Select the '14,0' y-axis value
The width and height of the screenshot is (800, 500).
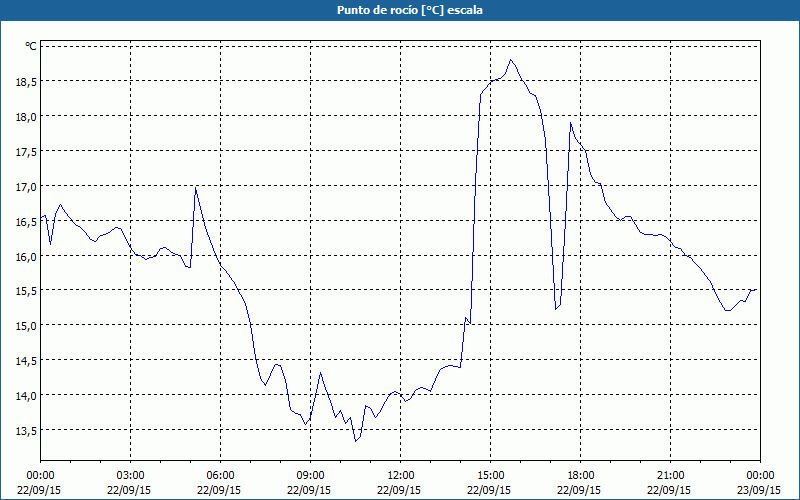pos(26,395)
